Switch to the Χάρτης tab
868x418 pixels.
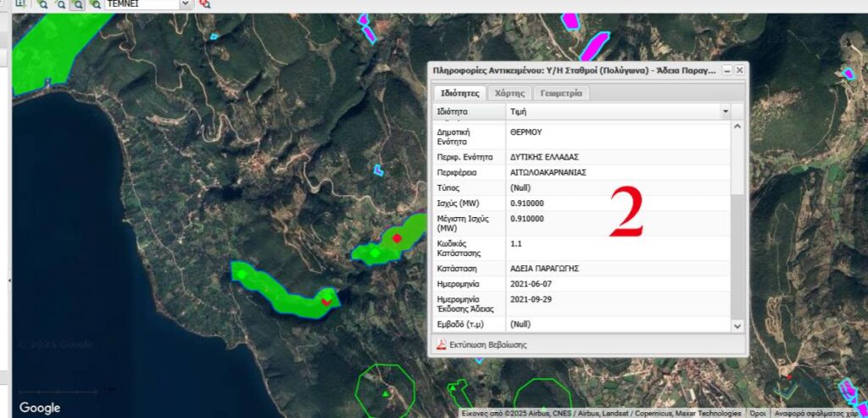(x=509, y=93)
